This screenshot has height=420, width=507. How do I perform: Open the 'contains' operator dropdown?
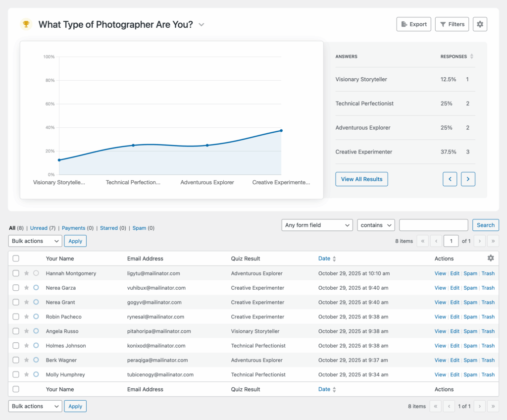point(376,225)
